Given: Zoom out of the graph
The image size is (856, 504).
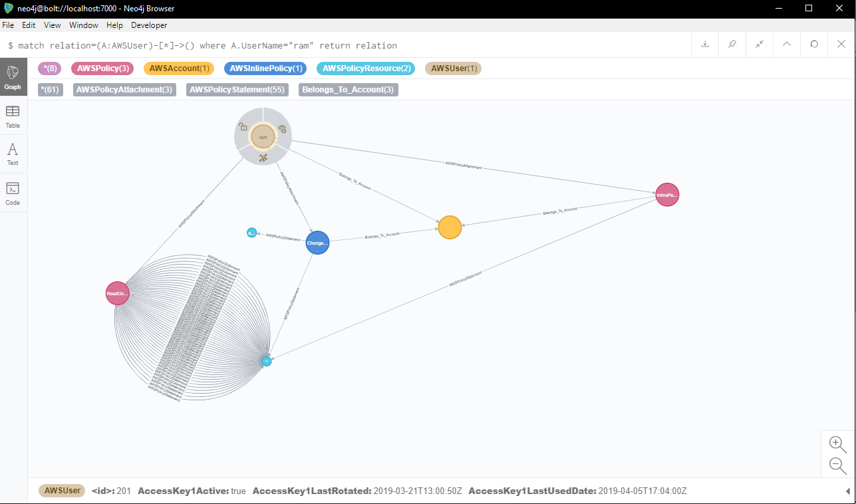Looking at the screenshot, I should [x=837, y=465].
